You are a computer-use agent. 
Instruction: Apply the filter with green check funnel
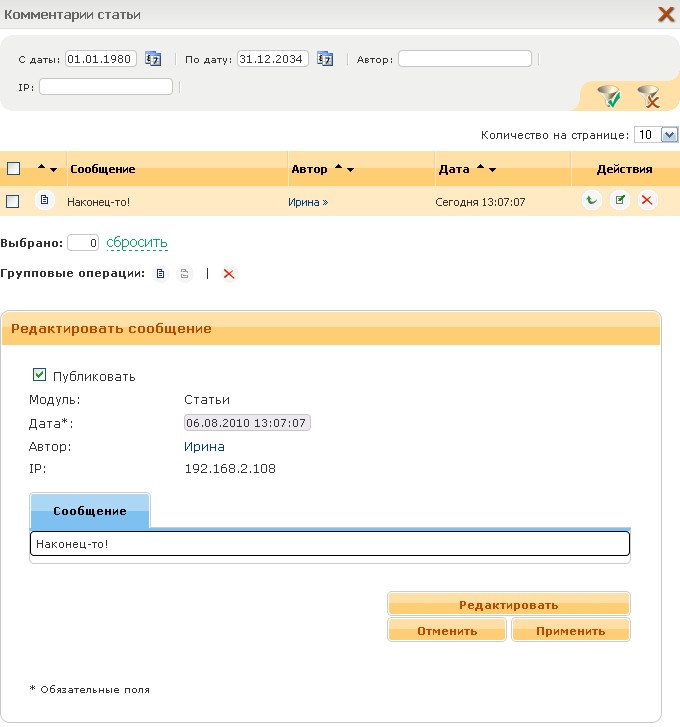coord(609,96)
